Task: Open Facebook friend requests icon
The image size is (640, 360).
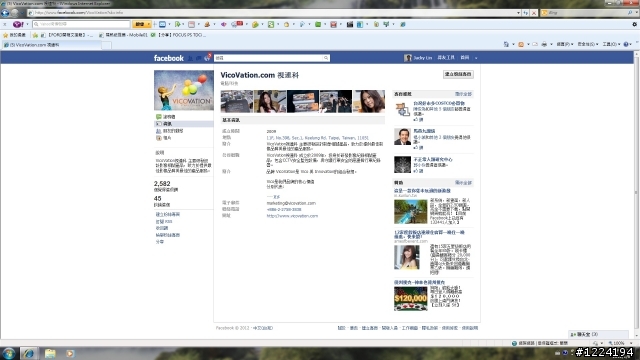Action: 190,58
